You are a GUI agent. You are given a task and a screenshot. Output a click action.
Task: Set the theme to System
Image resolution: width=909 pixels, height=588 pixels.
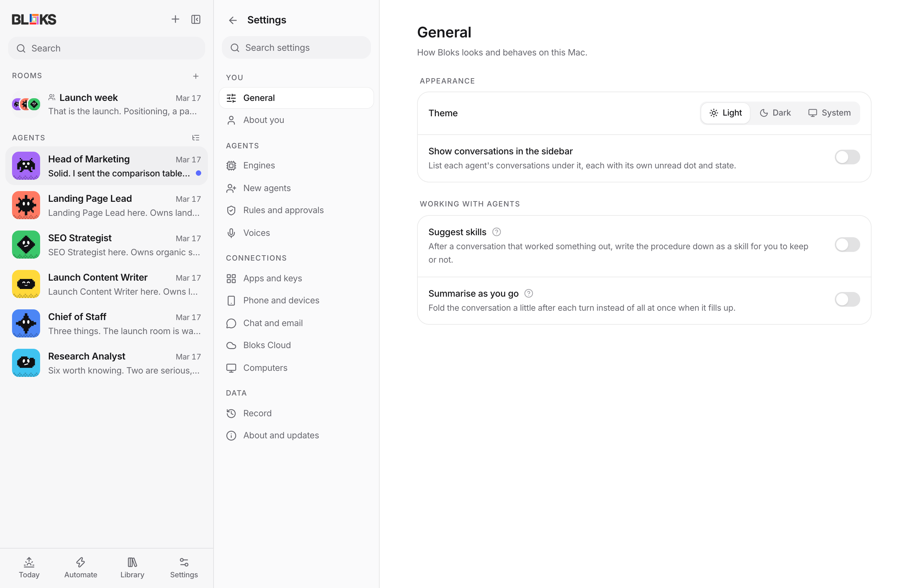[x=829, y=113]
